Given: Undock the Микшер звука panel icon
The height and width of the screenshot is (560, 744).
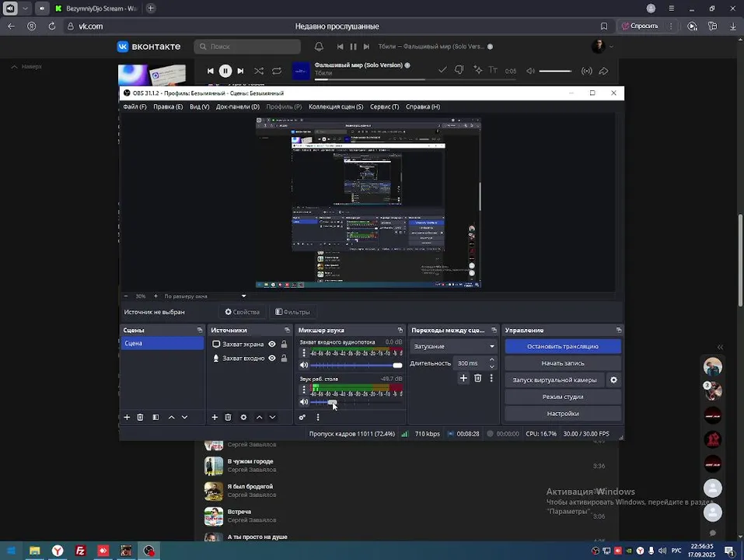Looking at the screenshot, I should tap(400, 330).
